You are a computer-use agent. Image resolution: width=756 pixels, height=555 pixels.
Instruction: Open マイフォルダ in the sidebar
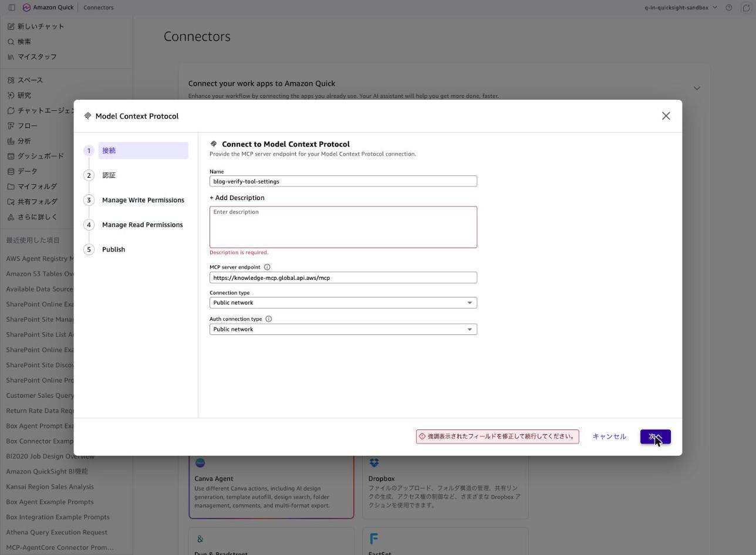pos(32,187)
